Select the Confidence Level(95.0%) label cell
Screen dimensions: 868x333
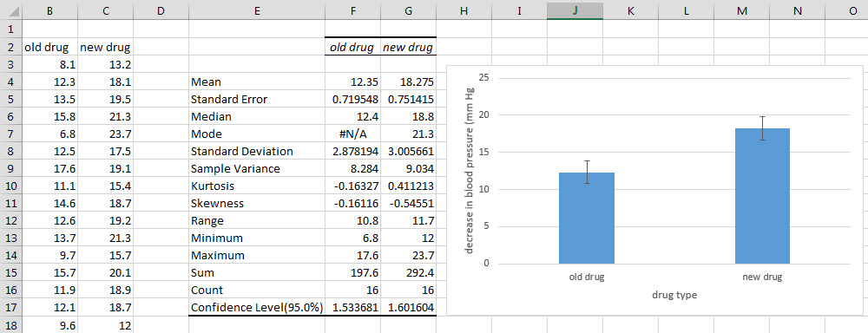click(x=257, y=307)
